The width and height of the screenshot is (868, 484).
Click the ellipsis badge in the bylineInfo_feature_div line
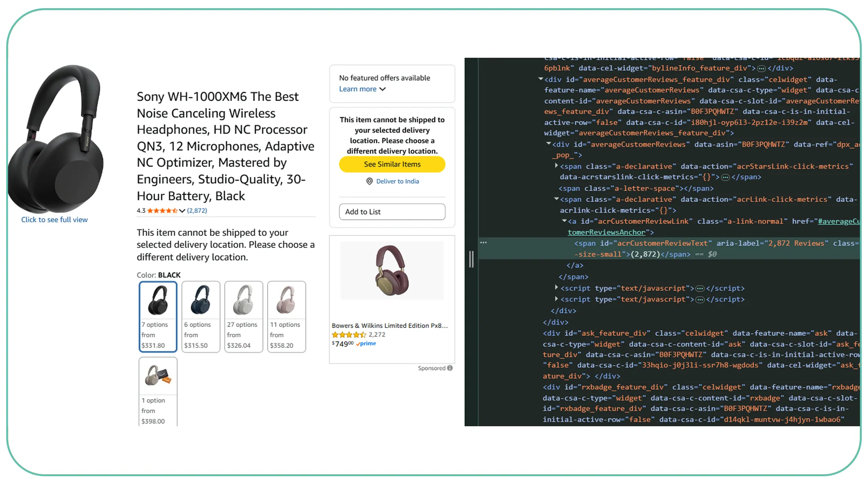click(x=761, y=68)
